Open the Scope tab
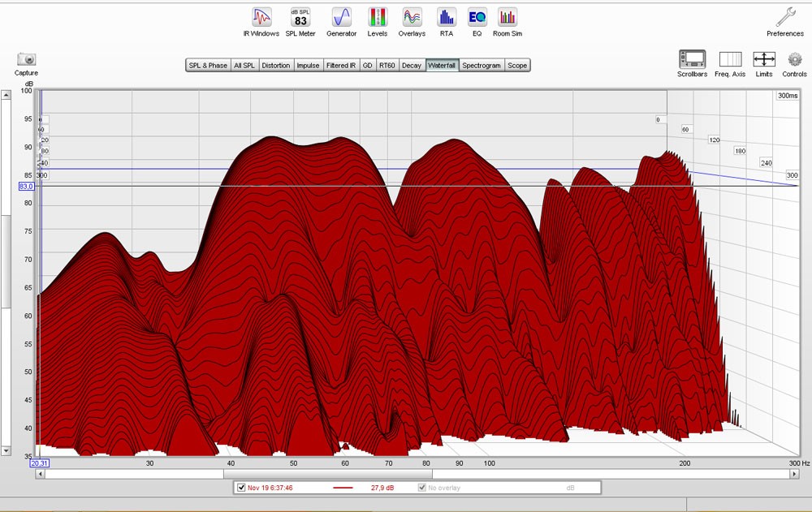 click(517, 65)
